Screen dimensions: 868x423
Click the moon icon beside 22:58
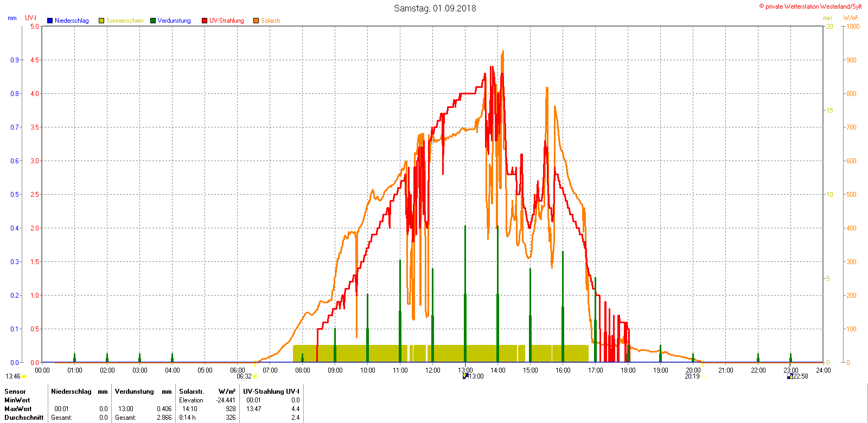pos(790,376)
